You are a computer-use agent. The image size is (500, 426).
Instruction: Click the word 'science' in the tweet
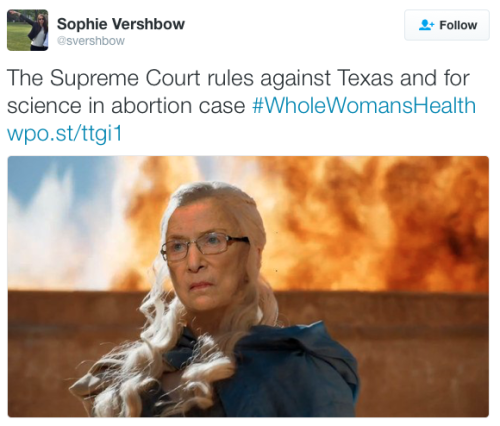(44, 106)
